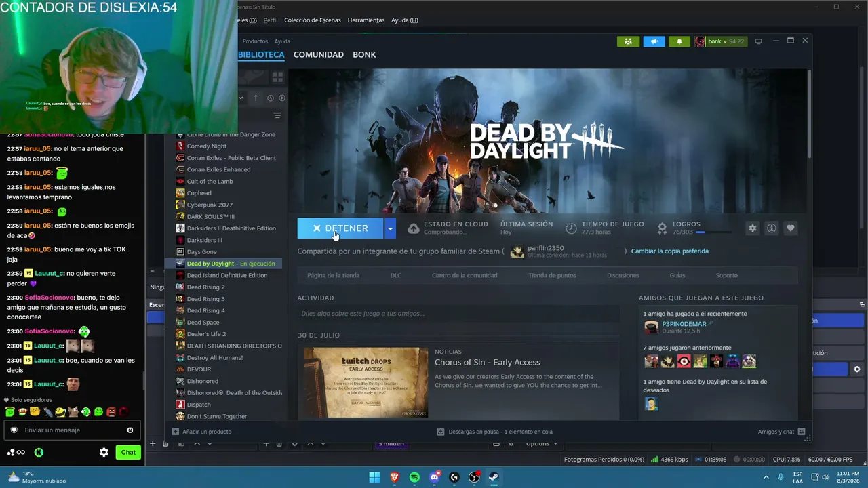Show hidden system tray icons

click(x=766, y=477)
